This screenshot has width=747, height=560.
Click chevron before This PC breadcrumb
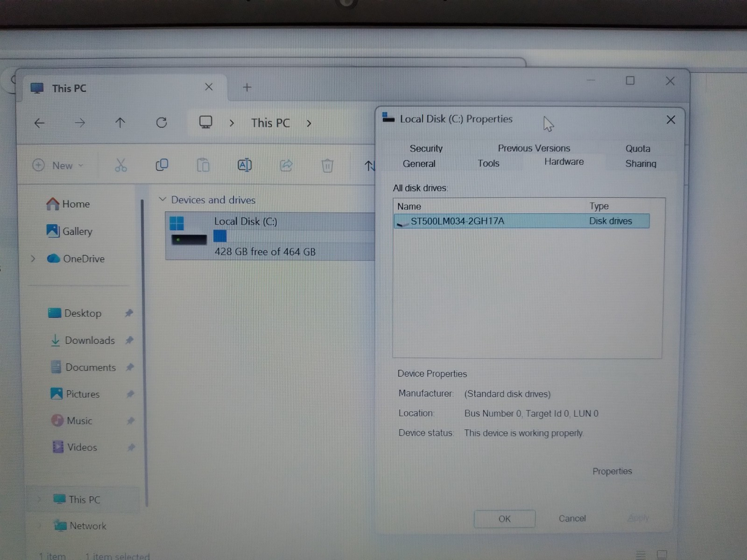232,123
